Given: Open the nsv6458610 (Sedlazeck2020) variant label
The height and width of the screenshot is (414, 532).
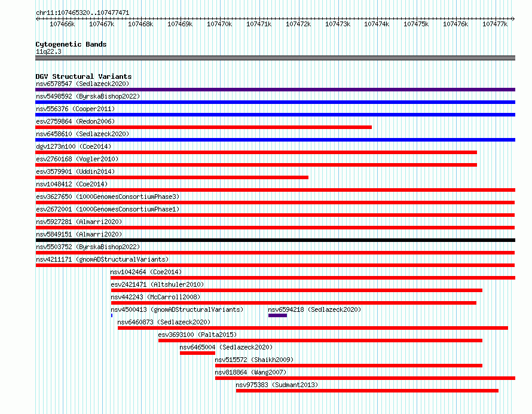Looking at the screenshot, I should coord(82,134).
